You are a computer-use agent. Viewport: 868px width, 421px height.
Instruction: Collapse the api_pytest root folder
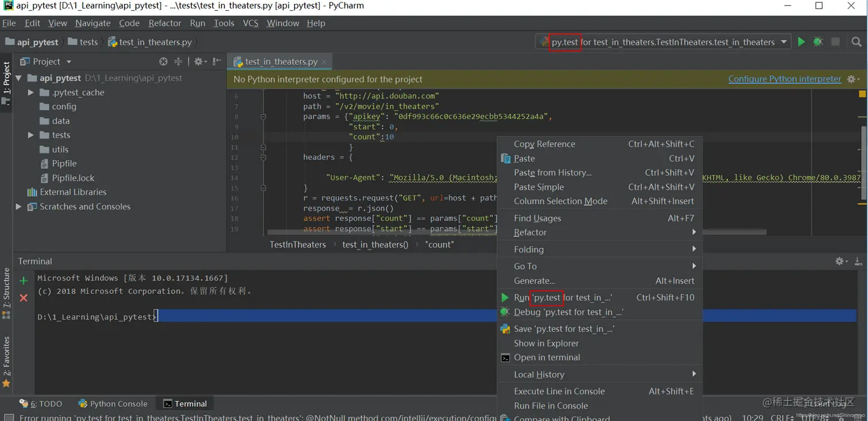[18, 78]
